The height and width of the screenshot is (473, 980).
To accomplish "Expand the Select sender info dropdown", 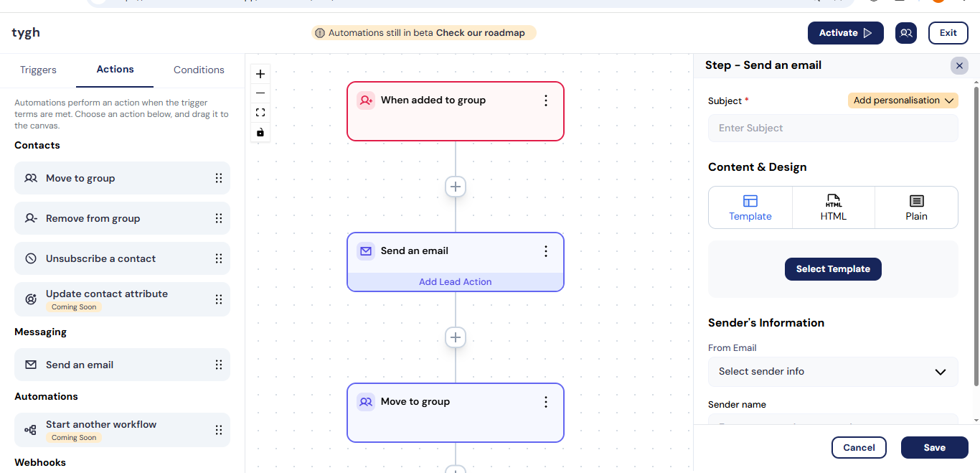I will point(833,372).
